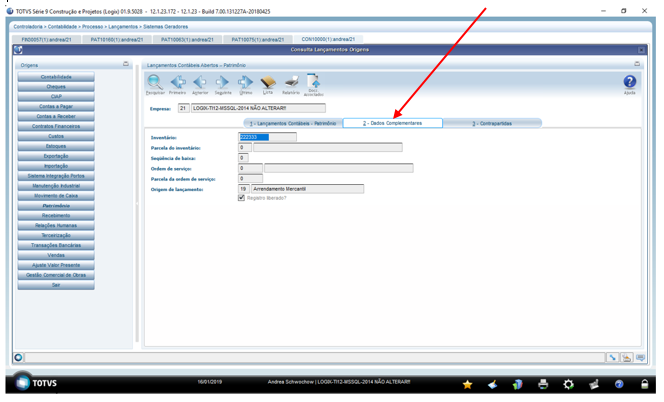Click the Ordem de serviço number field
Screen dimensions: 664x402
click(250, 168)
